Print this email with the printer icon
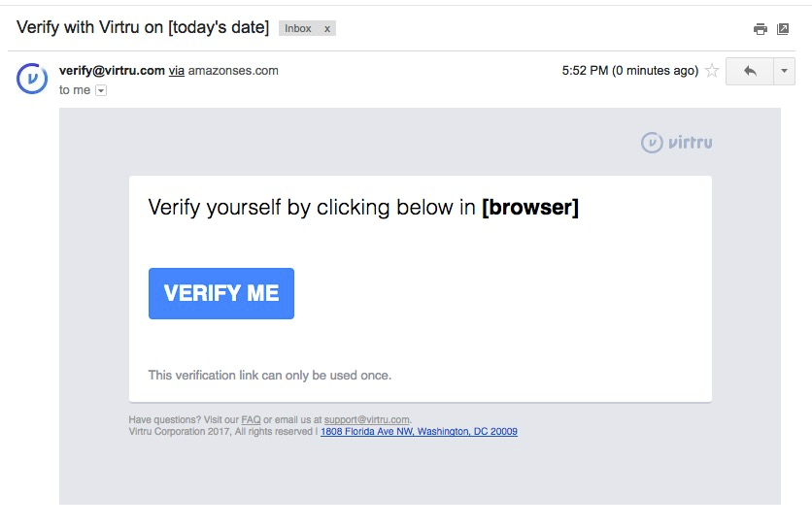 coord(760,29)
